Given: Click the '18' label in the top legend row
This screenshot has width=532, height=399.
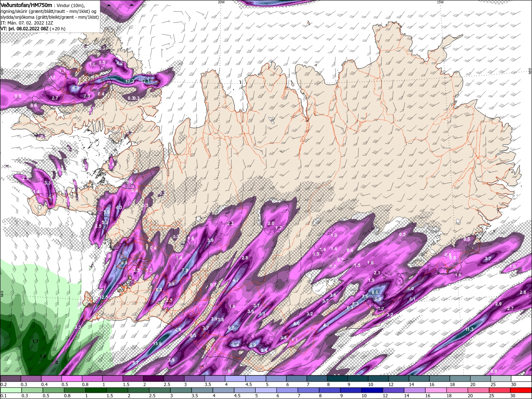Looking at the screenshot, I should (x=452, y=384).
